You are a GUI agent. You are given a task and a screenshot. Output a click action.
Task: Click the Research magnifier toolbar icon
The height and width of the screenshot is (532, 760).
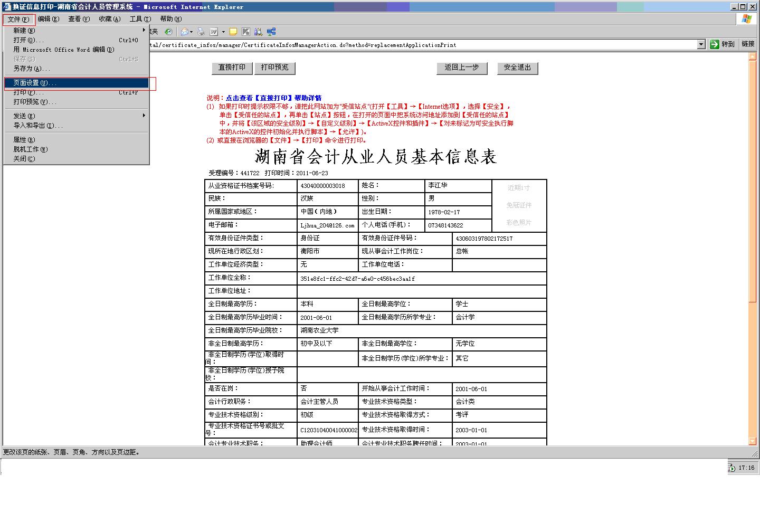pyautogui.click(x=258, y=32)
